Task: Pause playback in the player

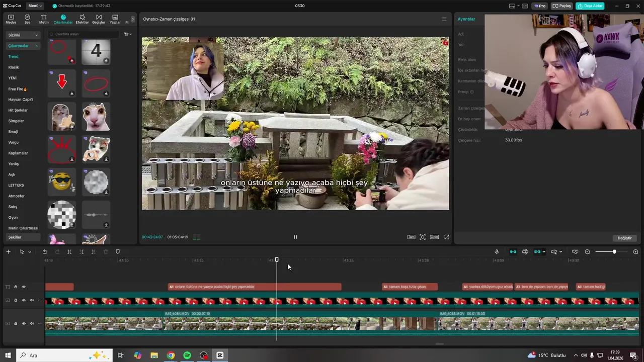Action: tap(295, 237)
